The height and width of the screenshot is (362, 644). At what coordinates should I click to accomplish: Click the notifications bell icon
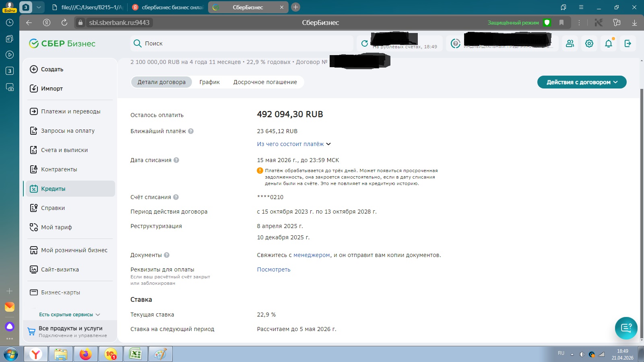608,43
